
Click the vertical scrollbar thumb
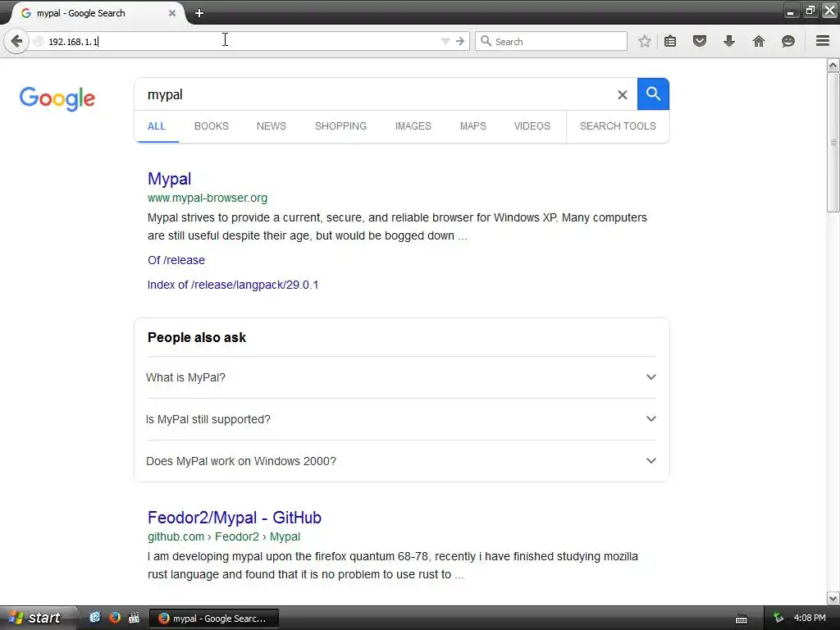click(833, 143)
